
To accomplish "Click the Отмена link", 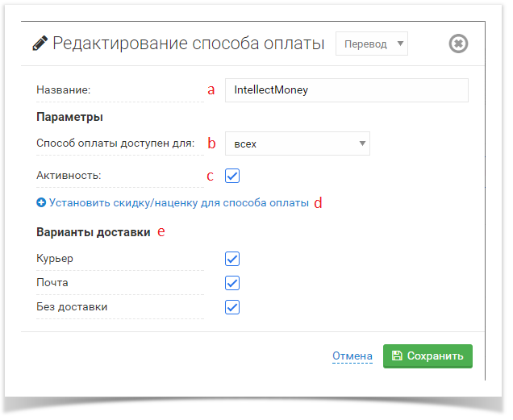I will [352, 356].
